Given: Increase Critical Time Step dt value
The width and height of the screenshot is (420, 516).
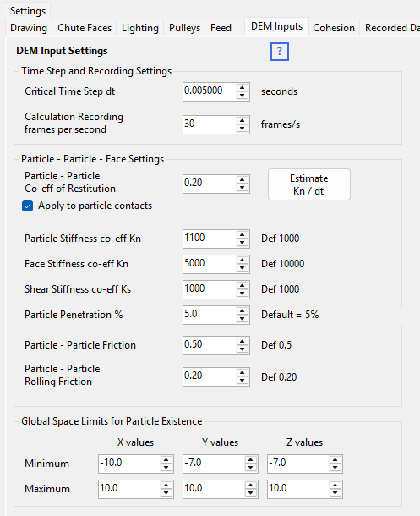Looking at the screenshot, I should [x=243, y=87].
